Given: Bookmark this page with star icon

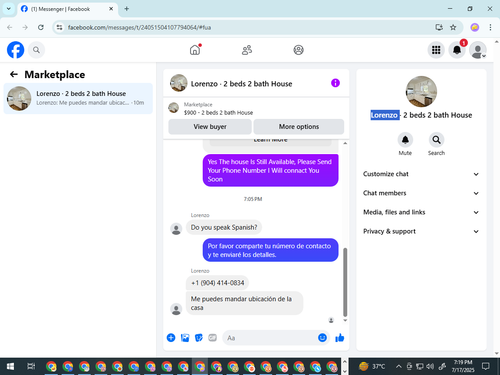Looking at the screenshot, I should (453, 27).
